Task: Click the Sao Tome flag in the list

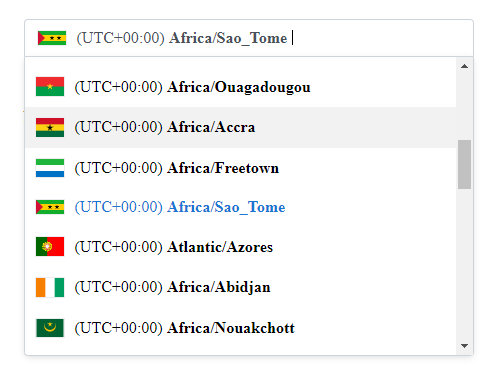Action: 50,207
